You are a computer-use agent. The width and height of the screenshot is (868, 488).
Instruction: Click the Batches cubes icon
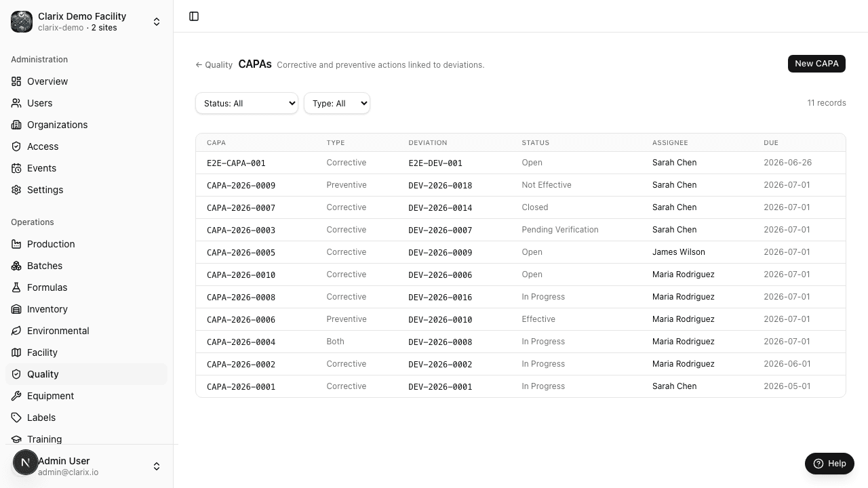(x=16, y=266)
